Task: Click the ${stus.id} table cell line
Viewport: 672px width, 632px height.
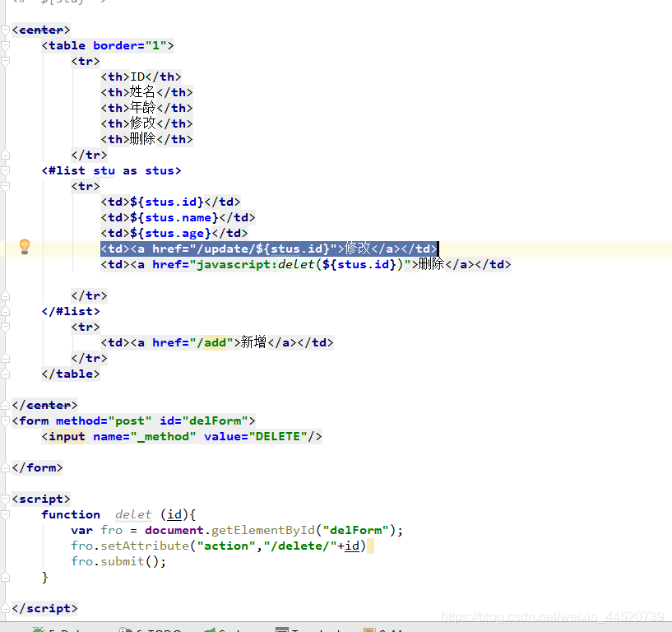Action: coord(170,202)
